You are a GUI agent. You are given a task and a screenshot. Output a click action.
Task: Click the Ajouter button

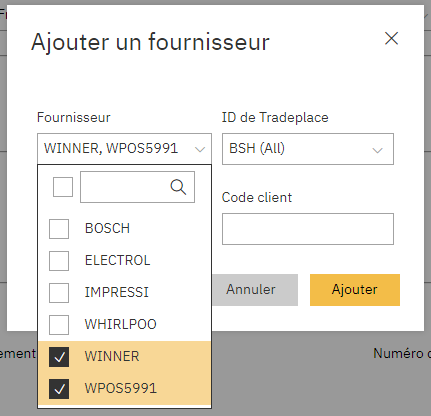(x=355, y=290)
